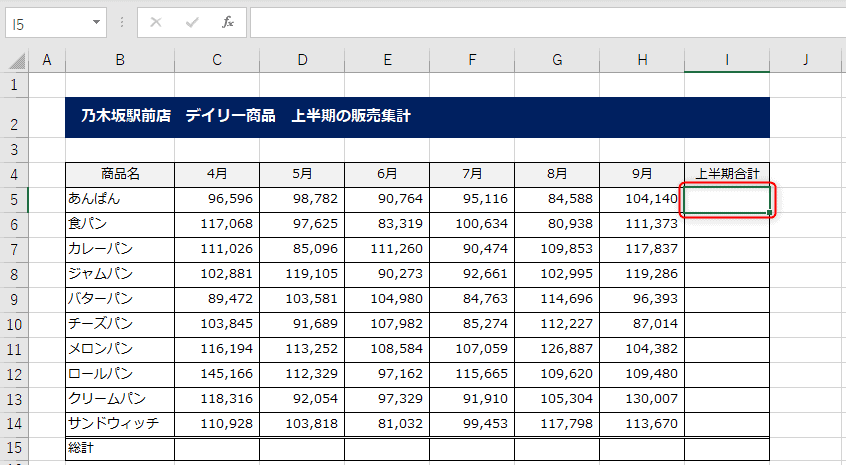Click the cell with value 119,105
This screenshot has height=465, width=846.
[x=302, y=275]
